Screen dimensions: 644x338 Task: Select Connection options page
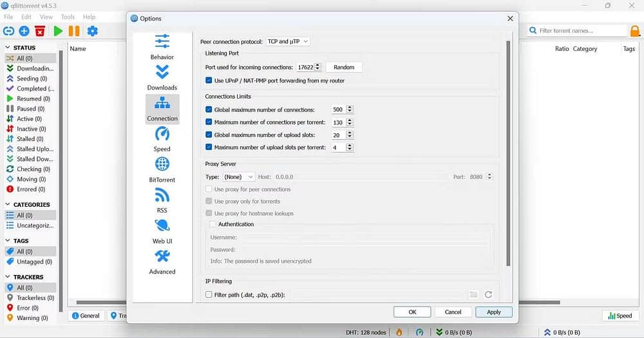pyautogui.click(x=162, y=109)
